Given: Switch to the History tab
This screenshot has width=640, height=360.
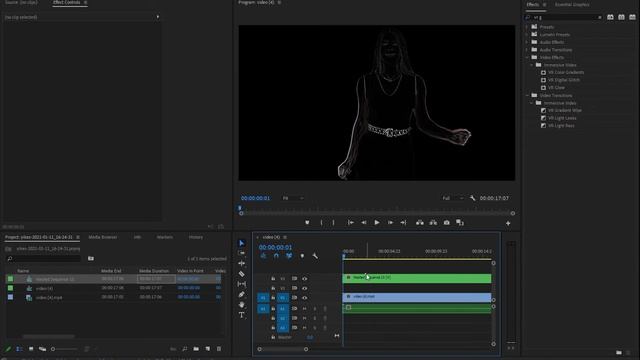Looking at the screenshot, I should coord(196,237).
